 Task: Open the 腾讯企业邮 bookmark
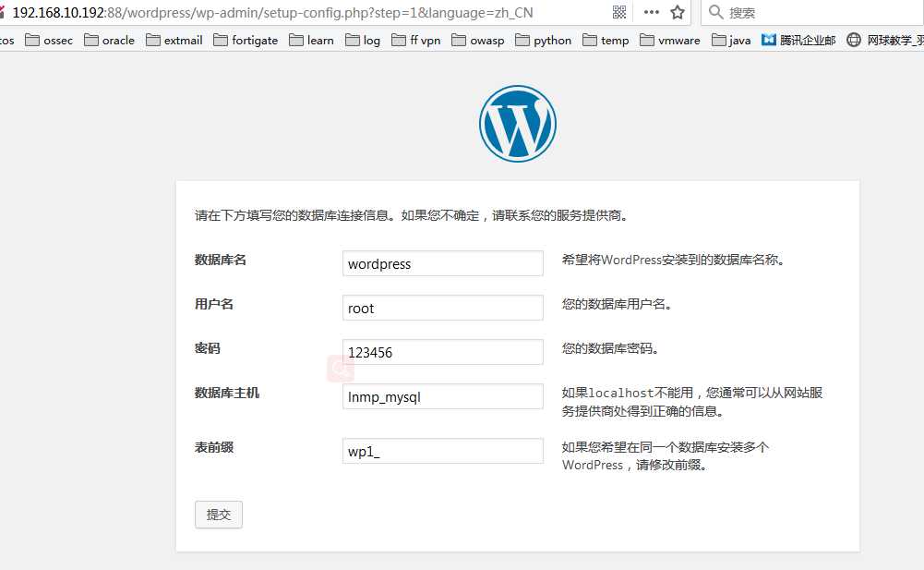(x=798, y=40)
